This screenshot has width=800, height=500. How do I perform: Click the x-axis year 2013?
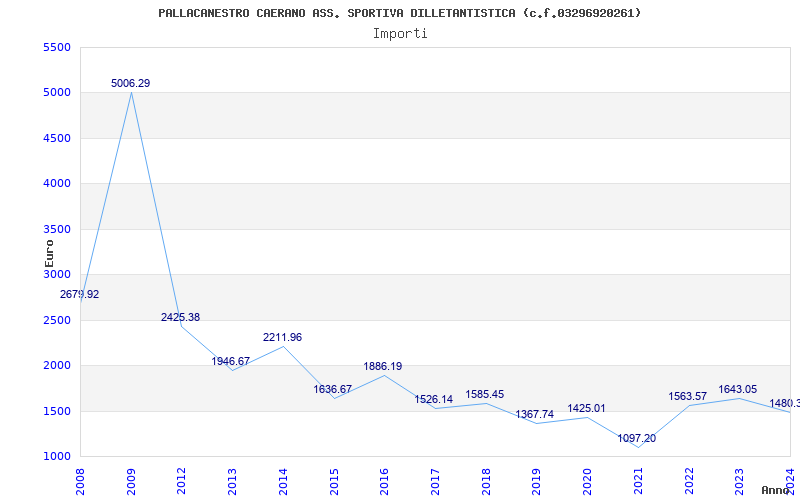click(x=232, y=482)
